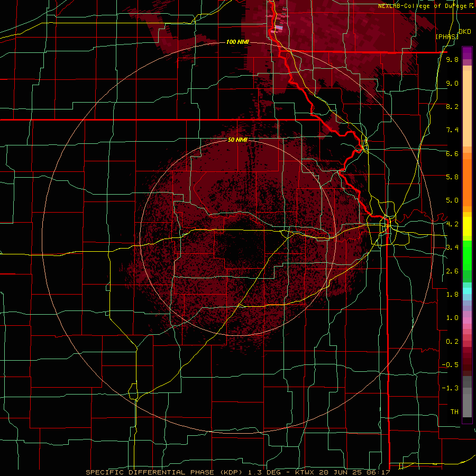
Task: Click the 1.0 value on the color scale
Action: click(x=452, y=318)
